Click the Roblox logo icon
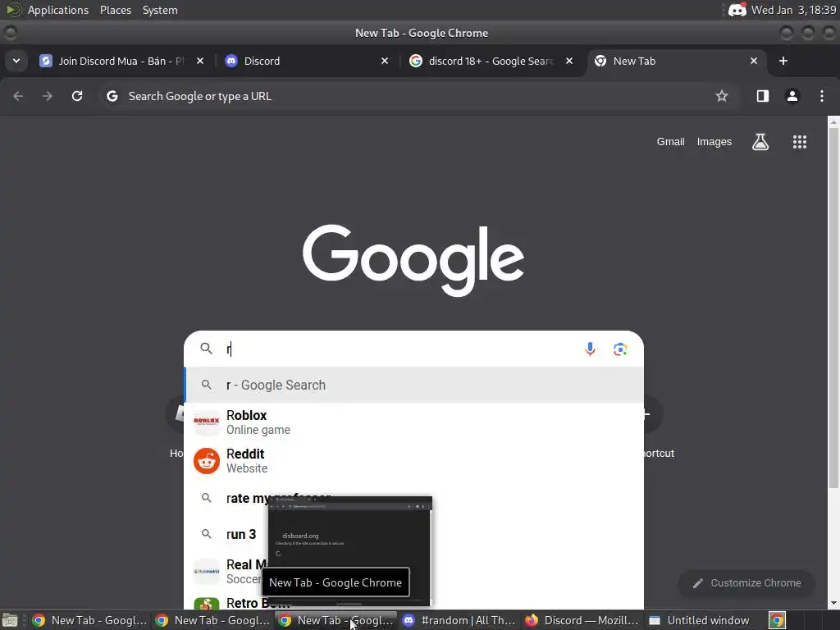840x630 pixels. [x=206, y=422]
